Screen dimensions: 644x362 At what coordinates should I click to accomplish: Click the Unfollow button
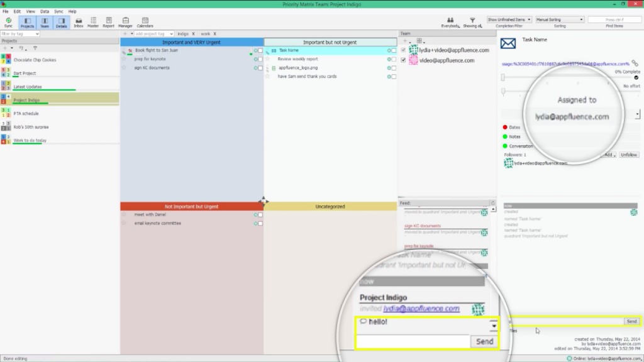click(x=629, y=155)
